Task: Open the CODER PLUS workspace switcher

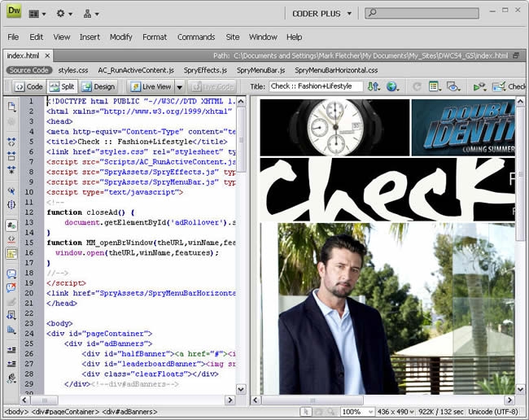Action: point(321,14)
